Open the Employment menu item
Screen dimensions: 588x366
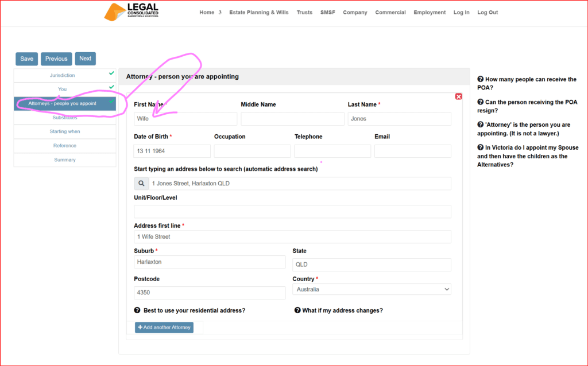(430, 13)
